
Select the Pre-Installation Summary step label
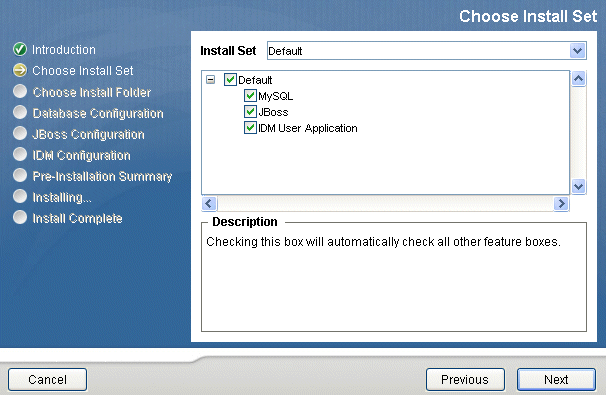102,176
